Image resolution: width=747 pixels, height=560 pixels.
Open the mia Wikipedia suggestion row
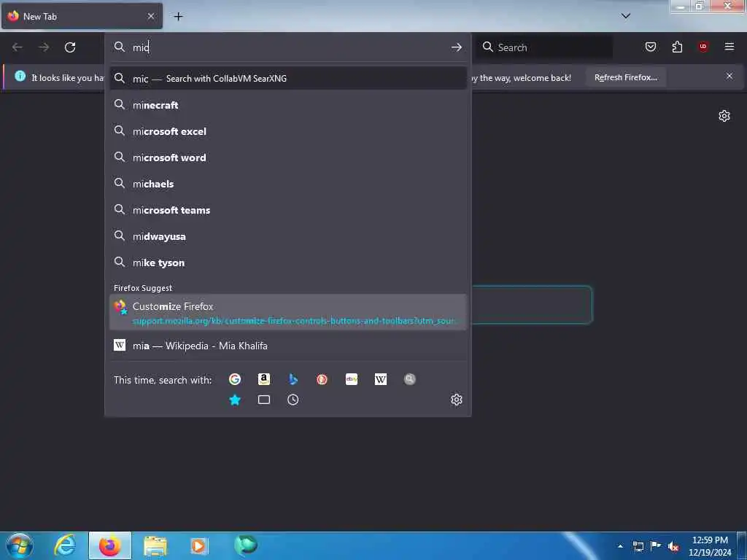287,346
